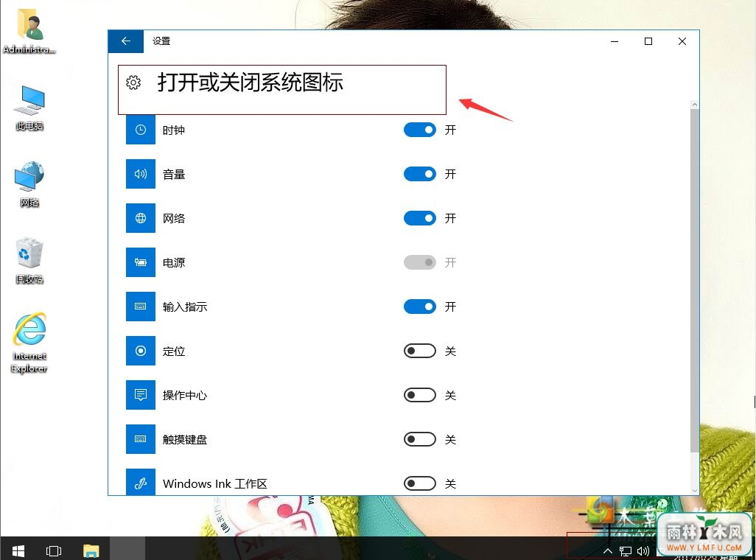
Task: Click the disabled 电源 toggle
Action: [x=420, y=262]
